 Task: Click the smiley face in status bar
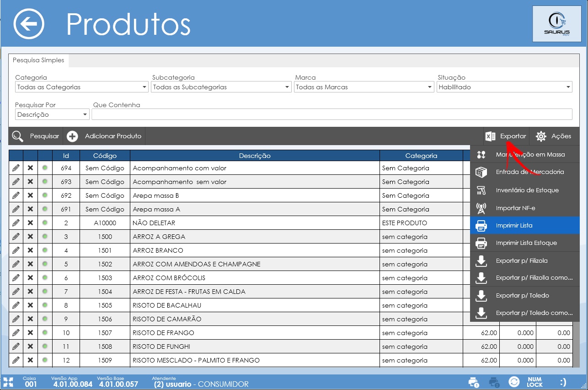(563, 382)
